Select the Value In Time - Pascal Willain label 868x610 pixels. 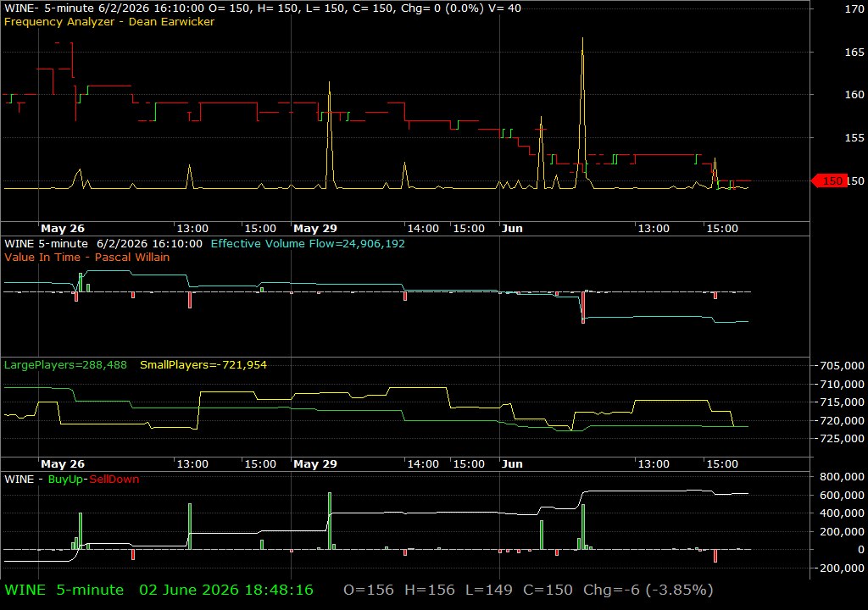87,257
